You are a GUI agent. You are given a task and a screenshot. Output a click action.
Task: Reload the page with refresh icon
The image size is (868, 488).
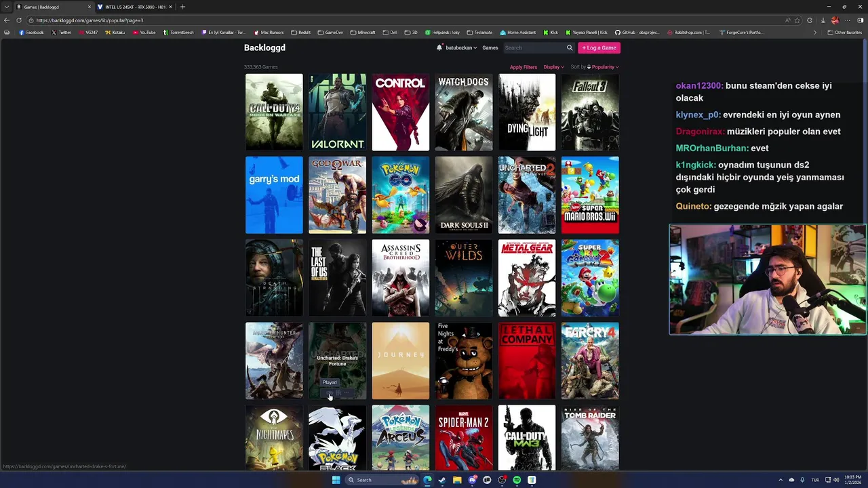(x=20, y=20)
